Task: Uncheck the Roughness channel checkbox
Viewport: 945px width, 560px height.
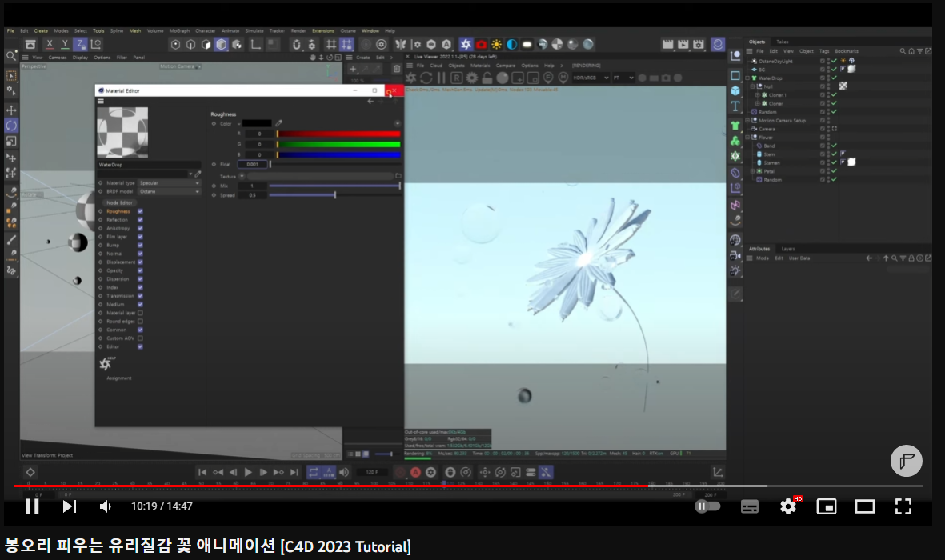Action: click(x=140, y=211)
